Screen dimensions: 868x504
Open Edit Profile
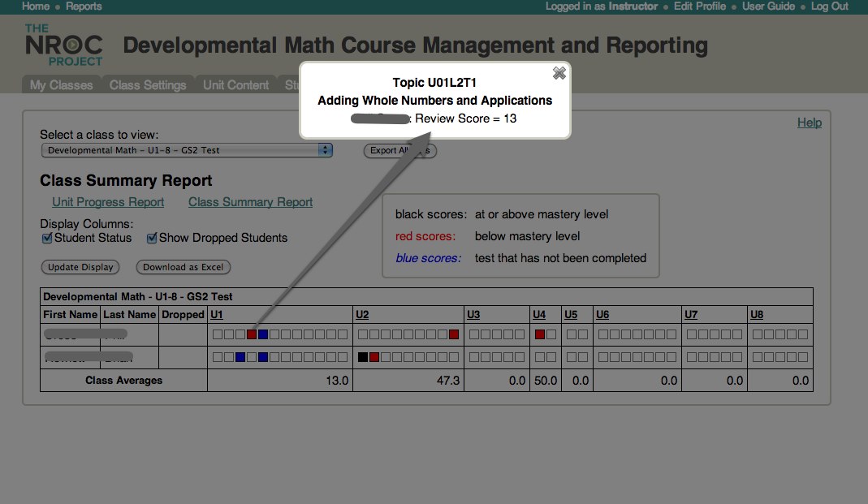pos(700,6)
